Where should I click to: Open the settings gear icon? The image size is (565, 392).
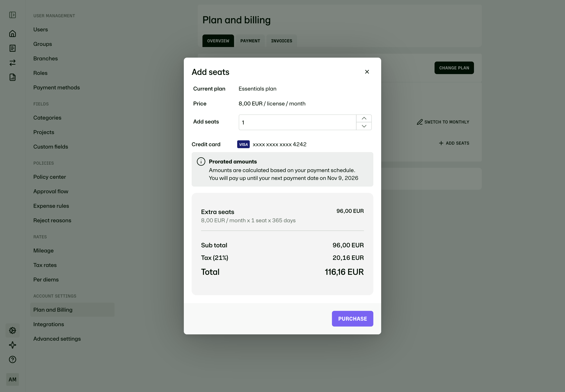click(13, 330)
